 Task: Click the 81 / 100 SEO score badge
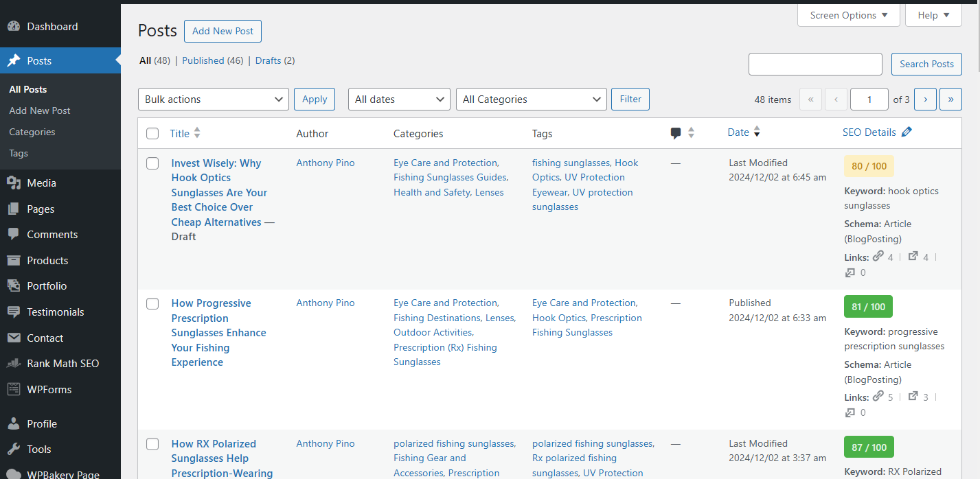tap(868, 307)
